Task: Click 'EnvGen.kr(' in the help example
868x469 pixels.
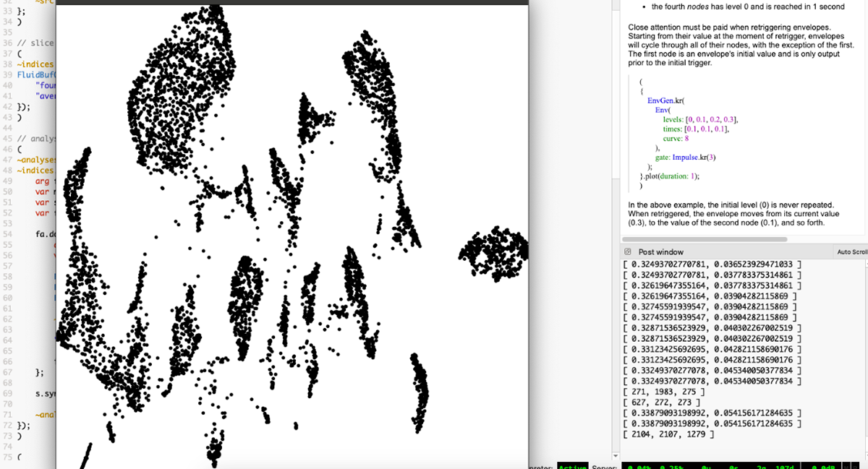Action: click(x=666, y=100)
